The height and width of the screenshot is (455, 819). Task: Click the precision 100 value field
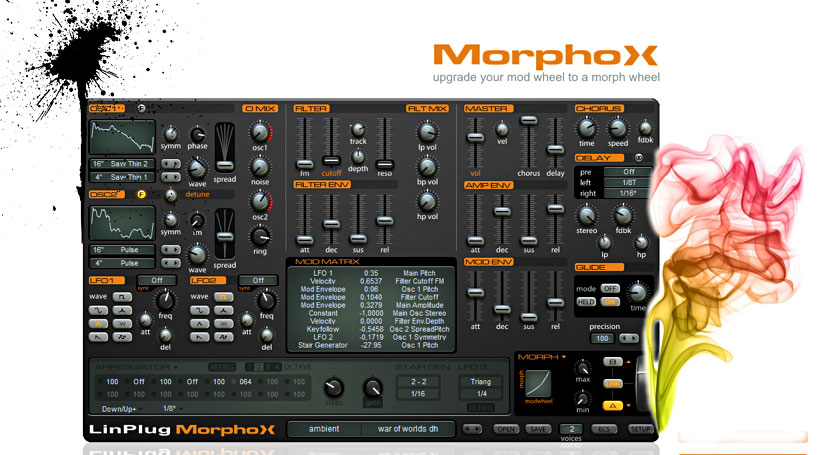(602, 339)
